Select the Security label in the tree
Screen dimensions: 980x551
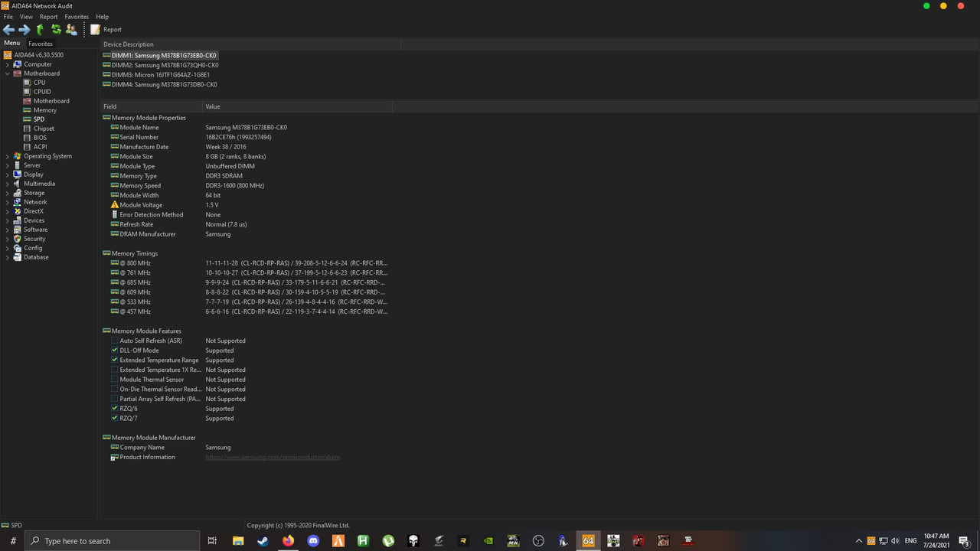tap(34, 239)
